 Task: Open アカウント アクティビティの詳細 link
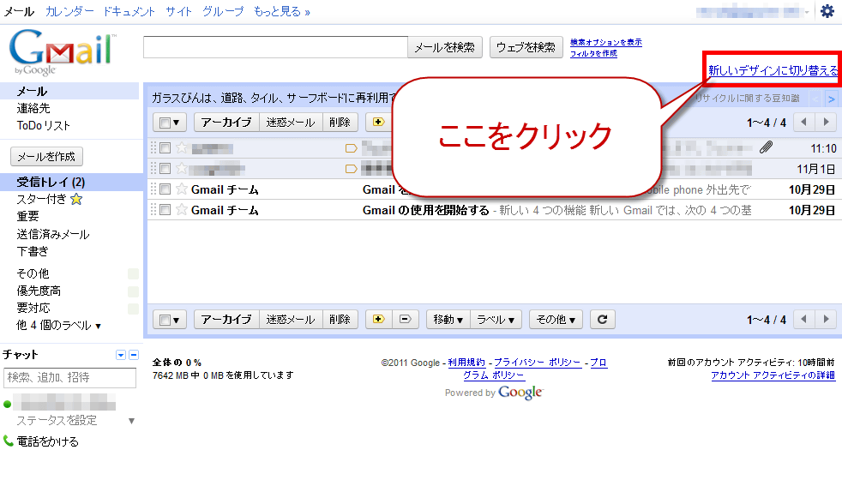tap(773, 375)
